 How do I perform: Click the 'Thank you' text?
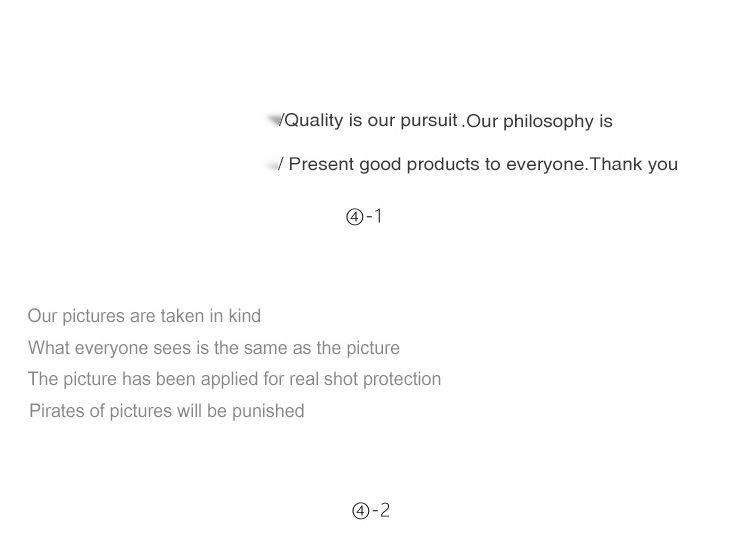634,164
